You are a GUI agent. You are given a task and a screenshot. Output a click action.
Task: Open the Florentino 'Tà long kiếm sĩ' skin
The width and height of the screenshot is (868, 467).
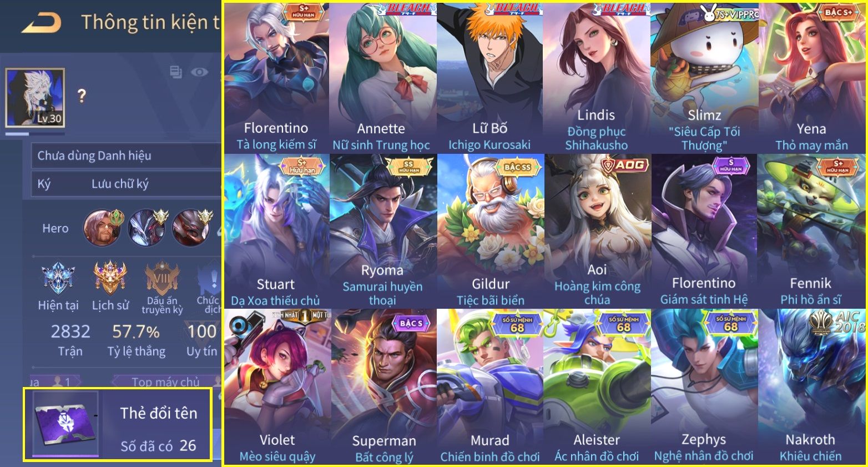point(276,78)
